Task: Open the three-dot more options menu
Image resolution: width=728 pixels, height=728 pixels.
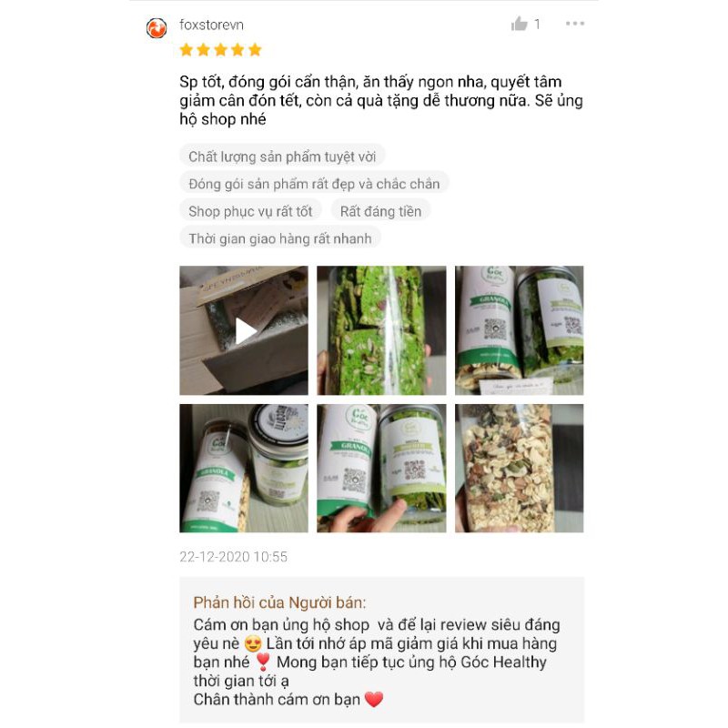Action: [575, 24]
